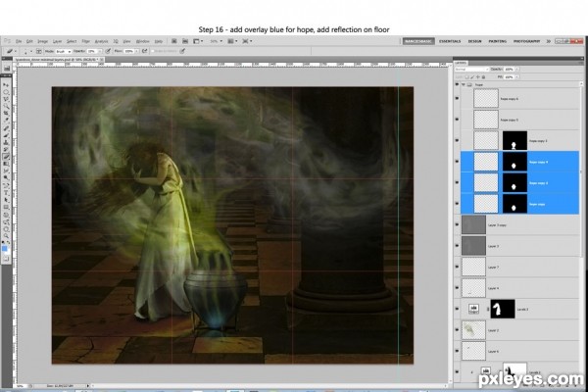Viewport: 588px width, 392px height.
Task: Open the layer Opacity slider arrow
Action: click(517, 69)
